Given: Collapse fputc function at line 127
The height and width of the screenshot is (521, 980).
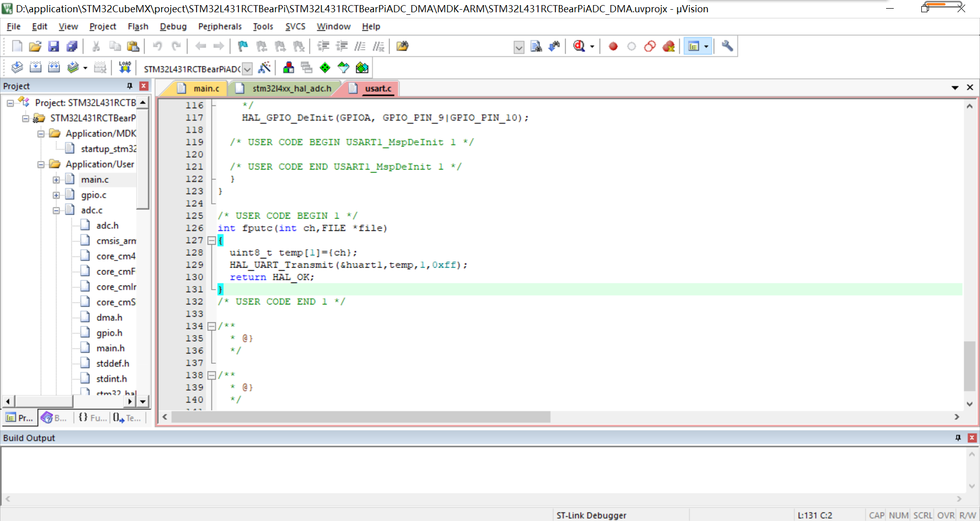Looking at the screenshot, I should tap(211, 240).
